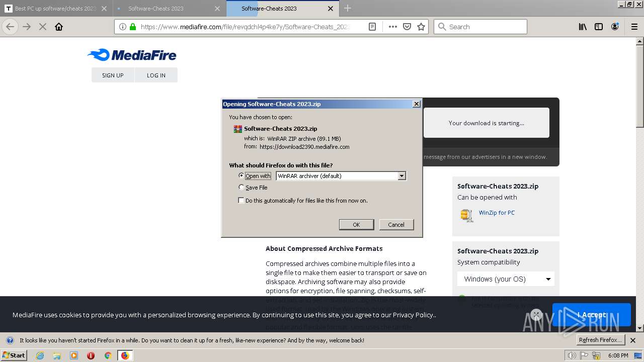Viewport: 644px width, 362px height.
Task: Check Do this automatically for files
Action: click(x=241, y=200)
